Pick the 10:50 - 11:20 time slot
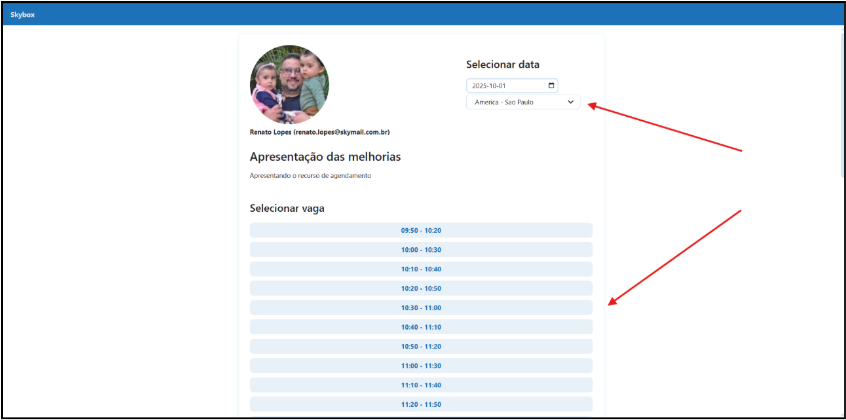Screen dimensions: 846x420 point(421,346)
